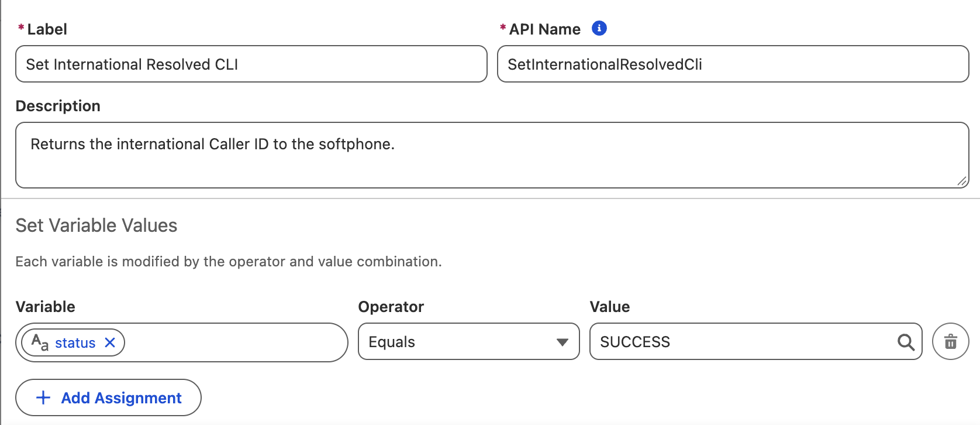Click the search icon in Value field
The height and width of the screenshot is (425, 980).
point(906,342)
